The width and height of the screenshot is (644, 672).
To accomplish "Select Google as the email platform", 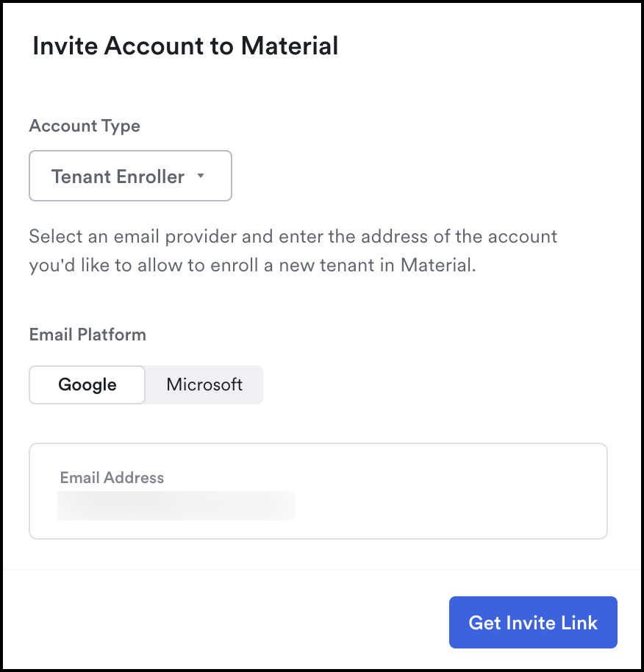I will click(x=87, y=385).
